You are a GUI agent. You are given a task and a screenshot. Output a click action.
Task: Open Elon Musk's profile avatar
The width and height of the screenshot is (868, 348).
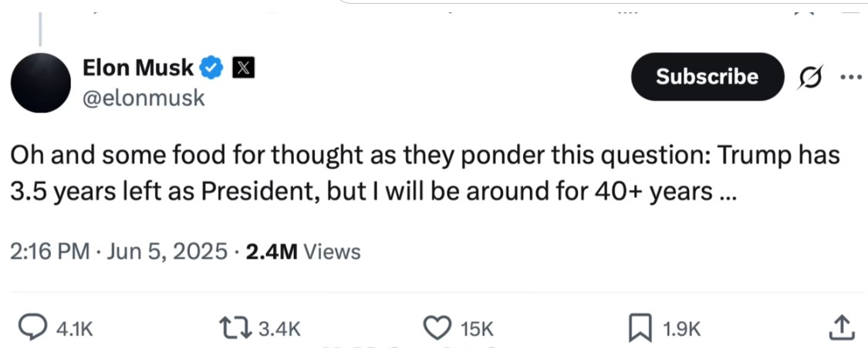[x=41, y=83]
